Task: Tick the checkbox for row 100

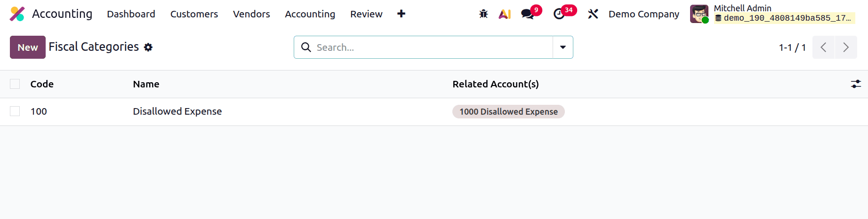Action: tap(15, 111)
